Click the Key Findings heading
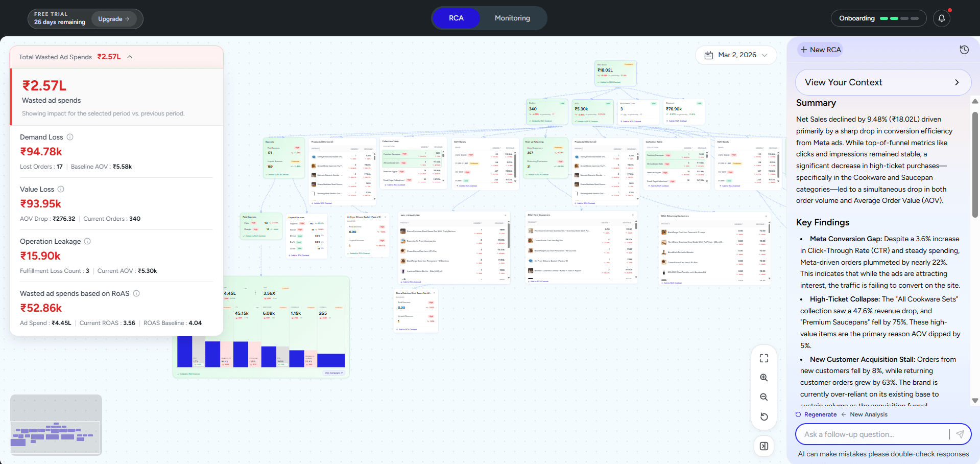 pos(823,222)
